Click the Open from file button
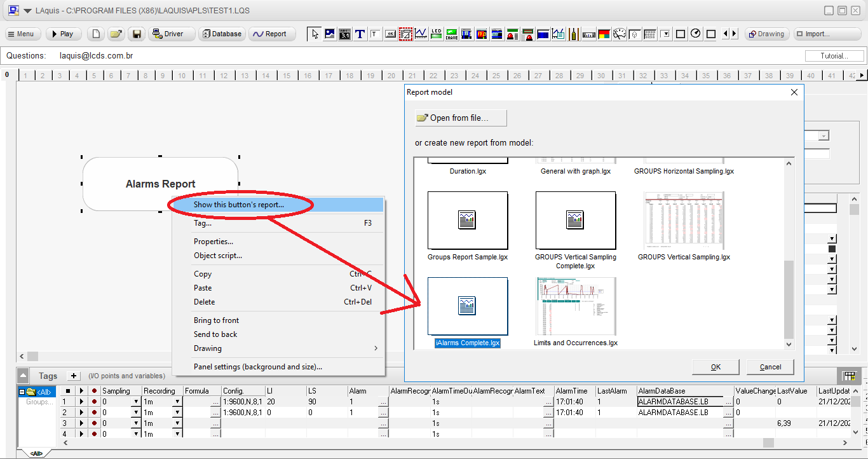This screenshot has height=459, width=868. pos(461,118)
